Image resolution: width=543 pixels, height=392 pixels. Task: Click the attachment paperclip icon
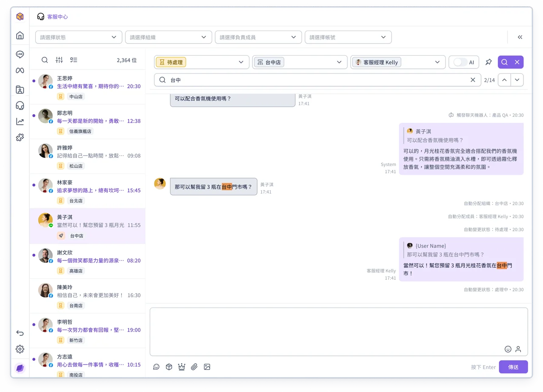[194, 367]
